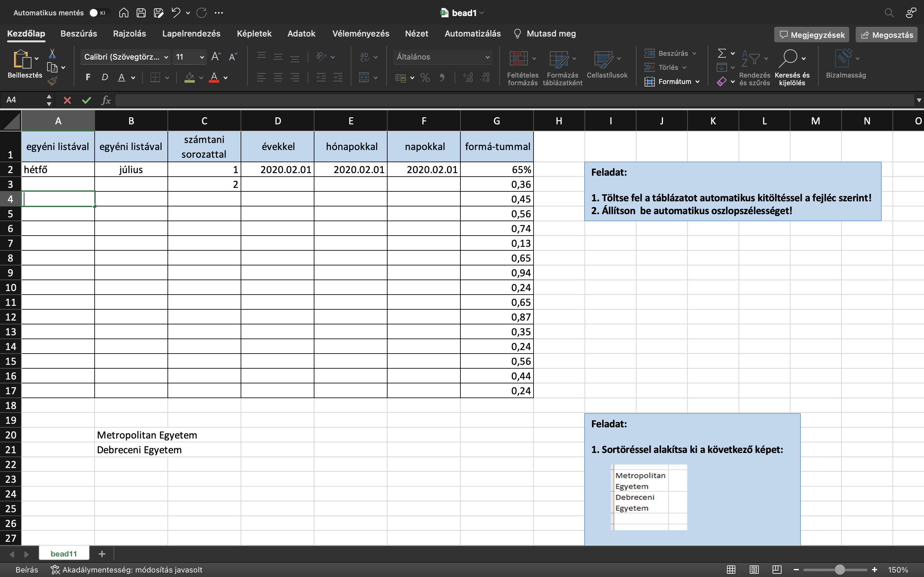Viewport: 924px width, 577px height.
Task: Switch to page layout view in status bar
Action: coord(754,570)
